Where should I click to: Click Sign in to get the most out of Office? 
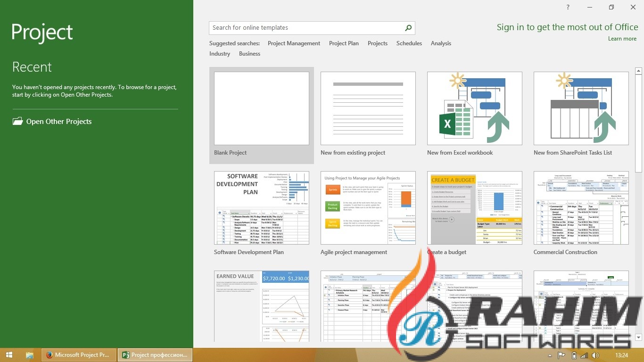[567, 27]
